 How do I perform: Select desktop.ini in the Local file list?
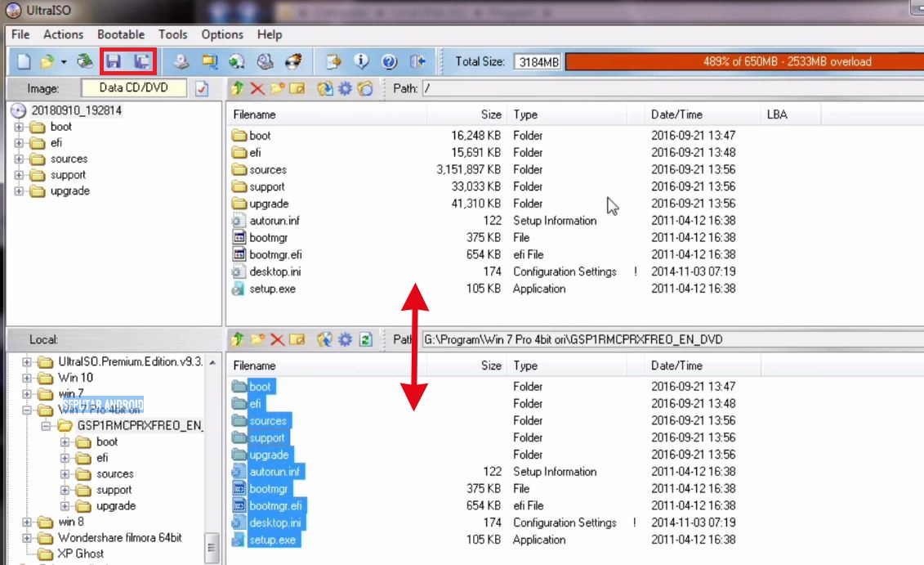click(275, 523)
